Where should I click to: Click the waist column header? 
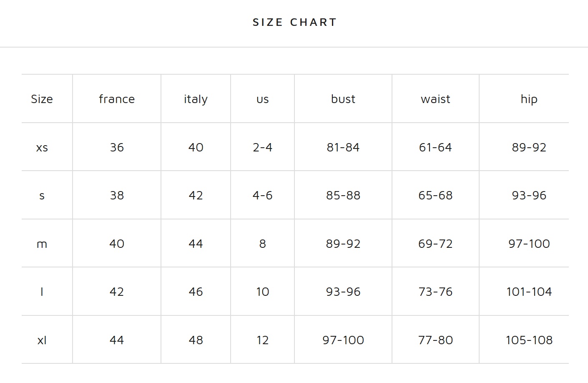pos(435,99)
